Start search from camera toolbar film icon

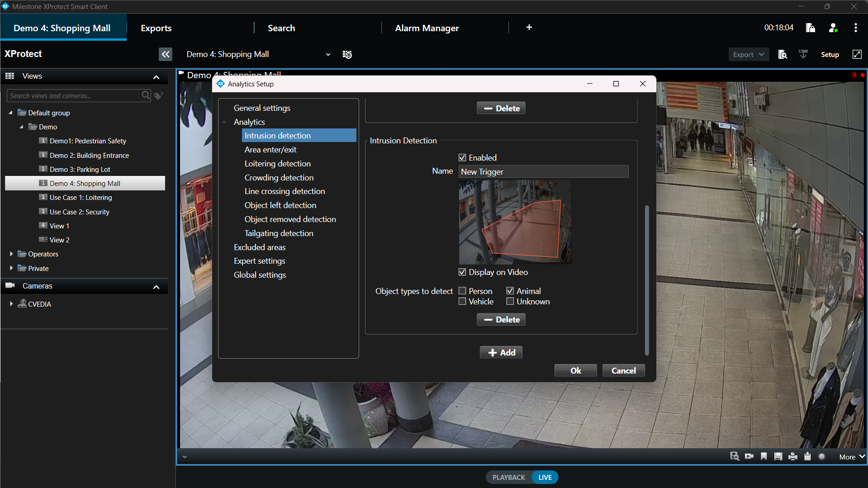(x=735, y=456)
